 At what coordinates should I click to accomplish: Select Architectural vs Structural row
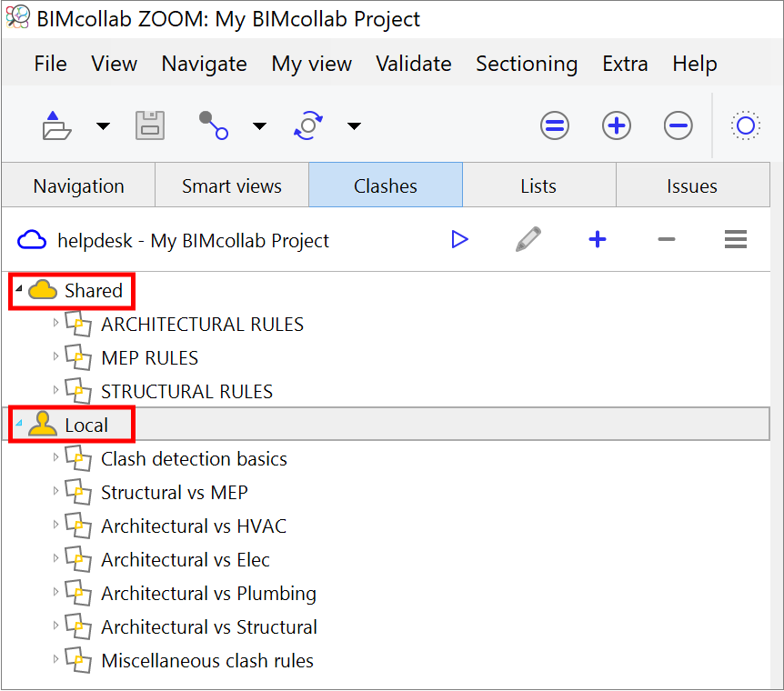pyautogui.click(x=209, y=627)
